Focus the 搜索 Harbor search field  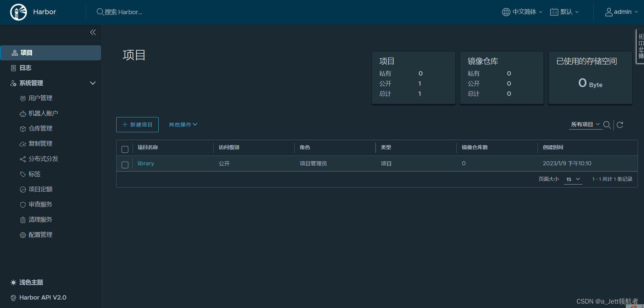pyautogui.click(x=124, y=12)
